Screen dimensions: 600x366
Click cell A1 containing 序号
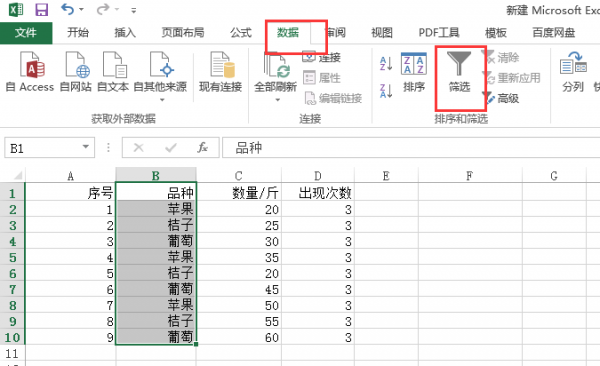70,193
